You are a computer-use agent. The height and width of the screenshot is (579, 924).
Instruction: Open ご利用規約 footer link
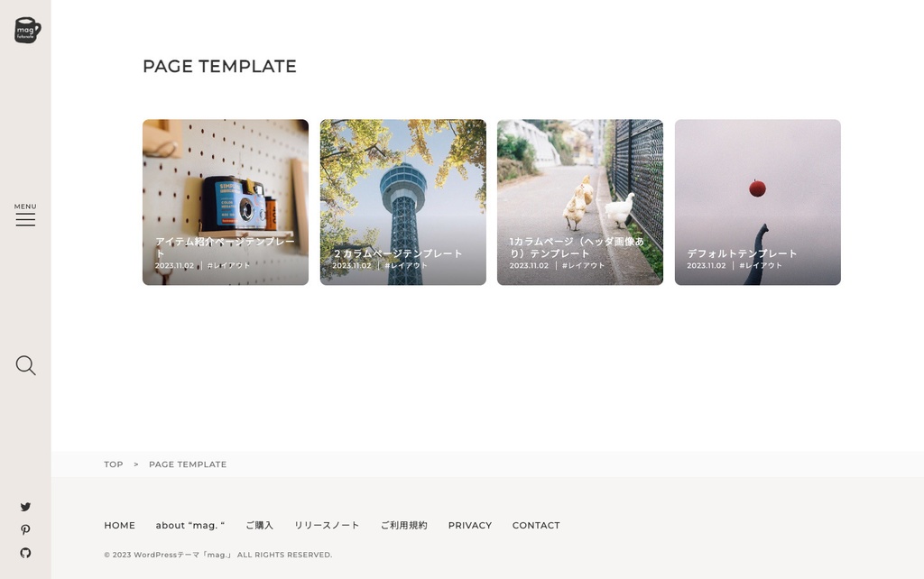[403, 526]
